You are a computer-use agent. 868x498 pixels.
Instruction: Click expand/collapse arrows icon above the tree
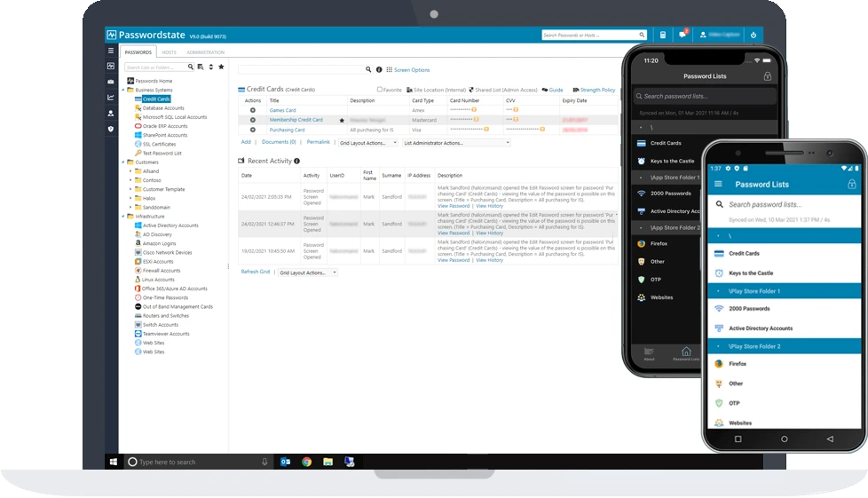[x=211, y=67]
